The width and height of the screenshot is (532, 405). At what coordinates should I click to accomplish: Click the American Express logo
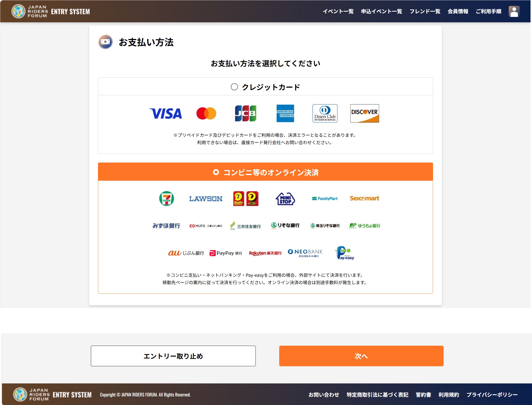click(x=285, y=113)
